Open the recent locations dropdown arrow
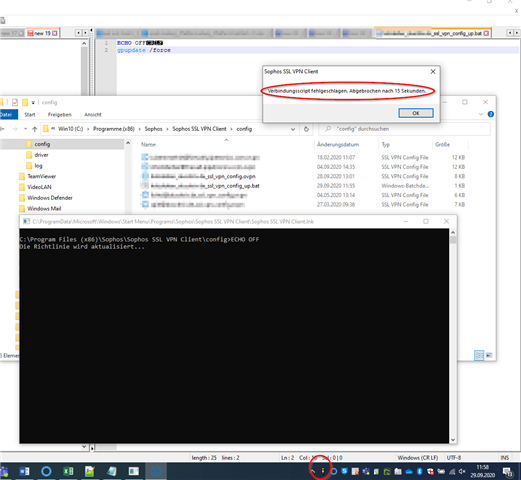This screenshot has height=480, width=521. [x=25, y=129]
